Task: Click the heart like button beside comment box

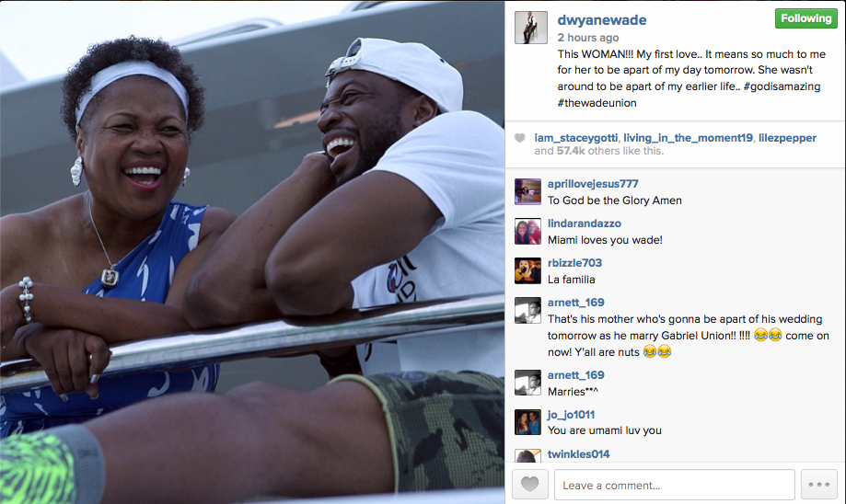Action: [530, 484]
